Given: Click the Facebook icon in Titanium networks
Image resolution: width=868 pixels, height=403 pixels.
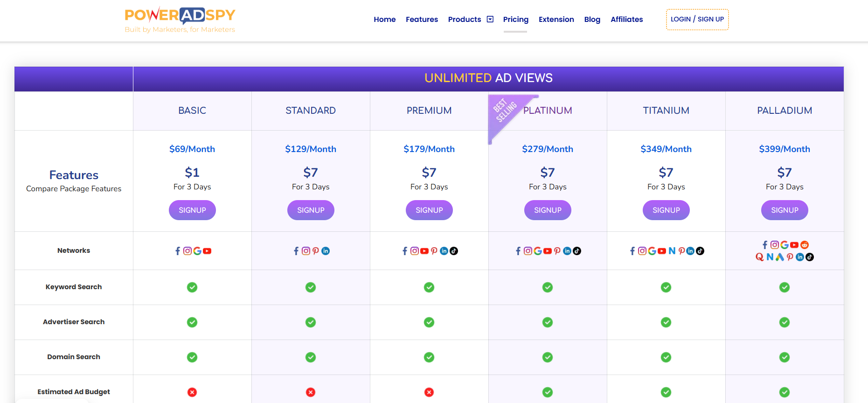Looking at the screenshot, I should [632, 251].
